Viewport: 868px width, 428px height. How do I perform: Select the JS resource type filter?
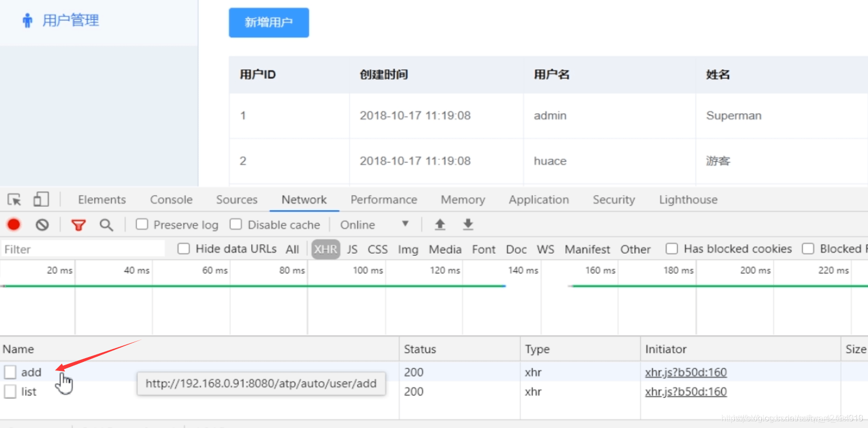point(352,249)
